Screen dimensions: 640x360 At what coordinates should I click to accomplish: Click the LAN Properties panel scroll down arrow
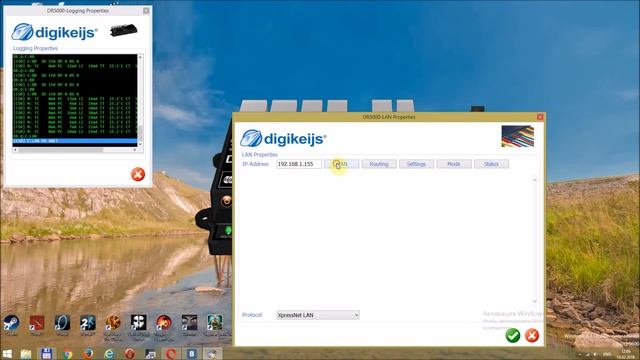coord(535,301)
